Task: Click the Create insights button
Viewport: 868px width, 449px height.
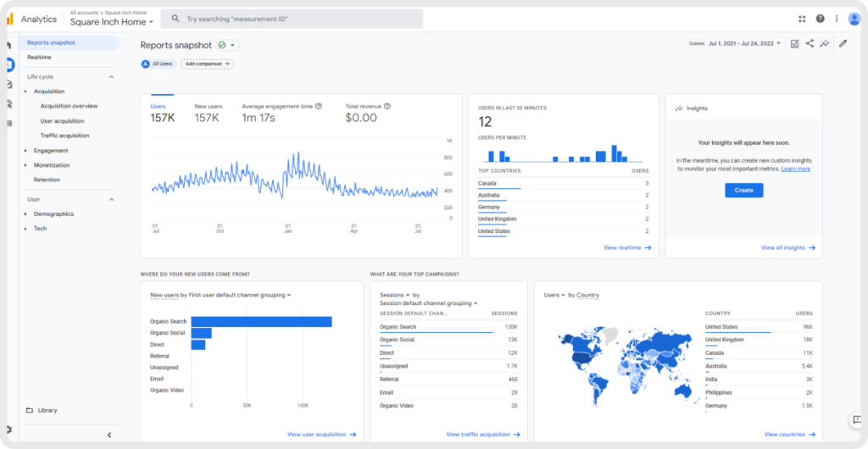Action: [744, 191]
